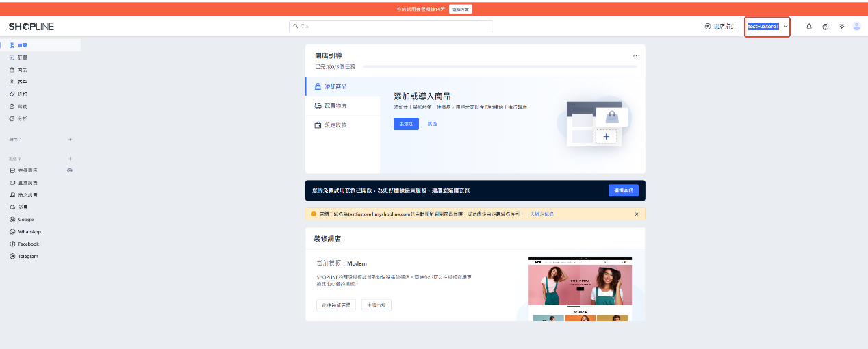This screenshot has width=868, height=349.
Task: Select the 設定收款 step tab
Action: pyautogui.click(x=335, y=125)
